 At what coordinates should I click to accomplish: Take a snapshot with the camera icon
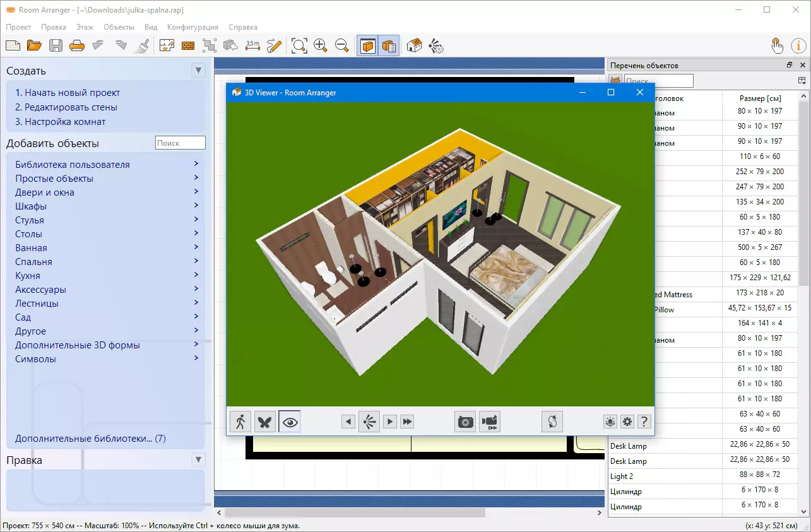click(x=466, y=422)
